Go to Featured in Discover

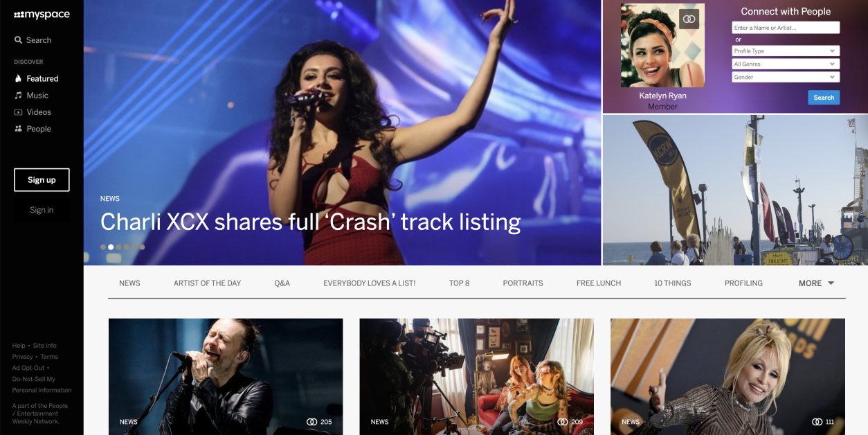tap(37, 79)
